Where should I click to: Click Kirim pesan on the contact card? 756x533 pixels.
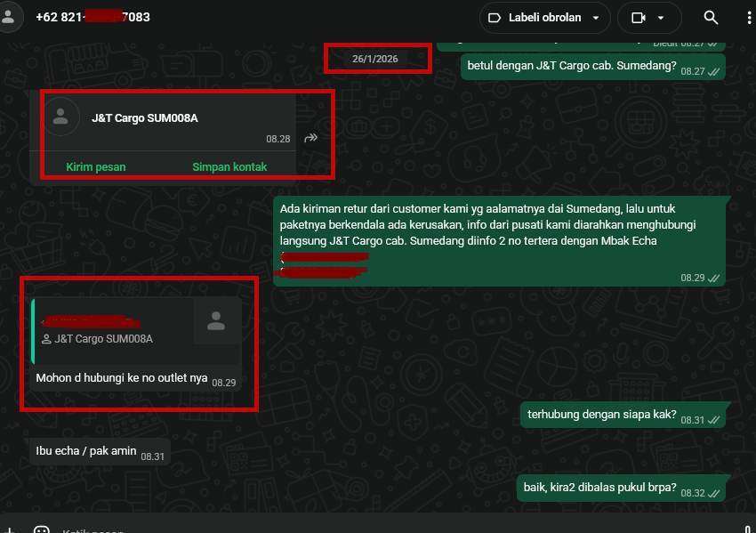tap(96, 166)
